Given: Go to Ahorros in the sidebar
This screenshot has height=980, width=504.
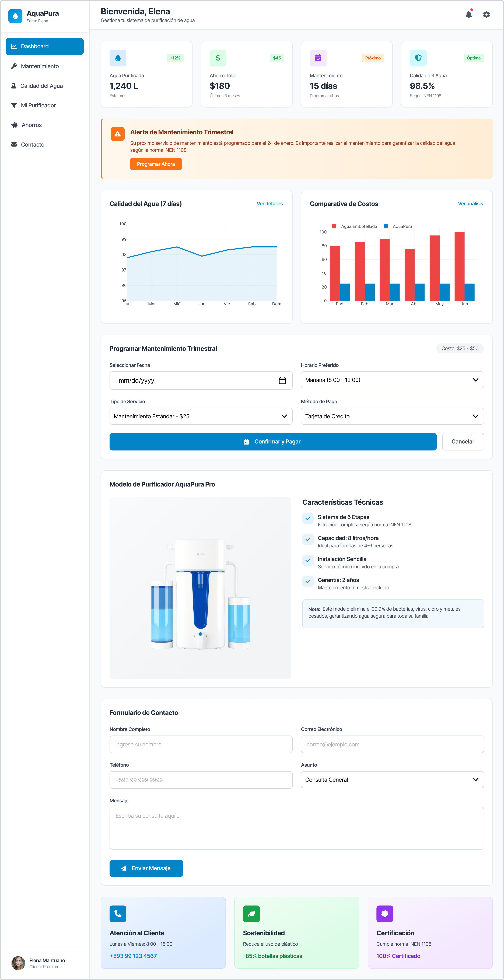Looking at the screenshot, I should pos(45,125).
